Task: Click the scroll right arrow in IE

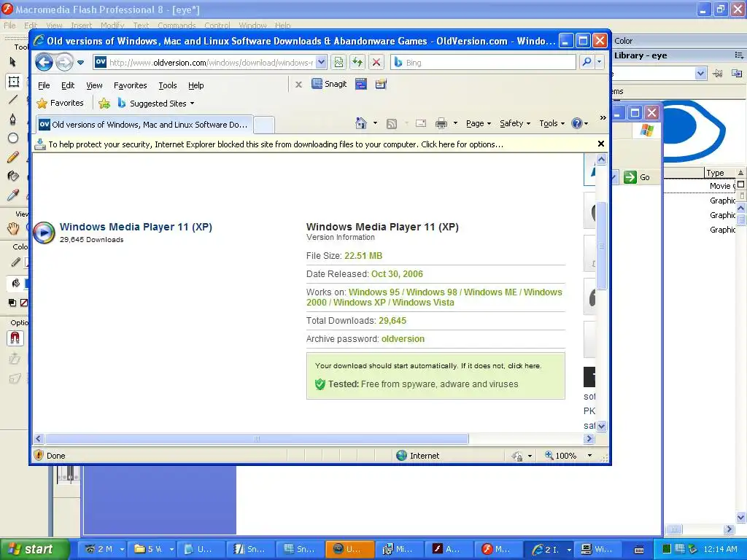Action: point(589,438)
